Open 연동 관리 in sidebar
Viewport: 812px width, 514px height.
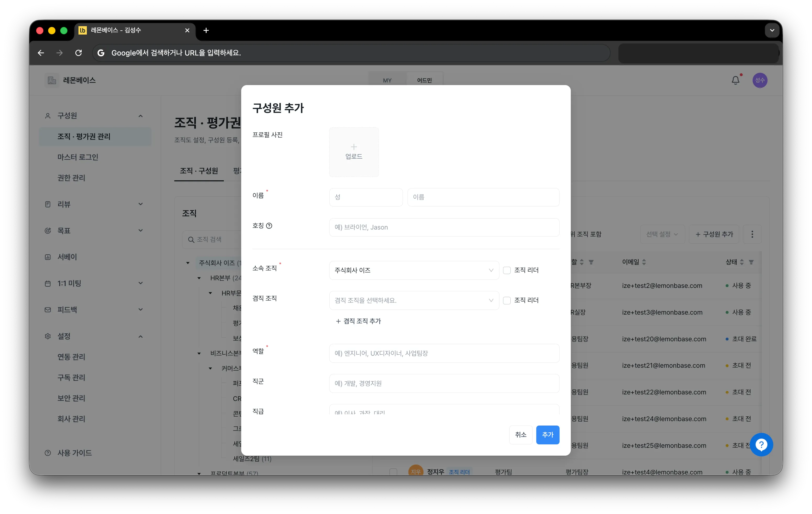tap(71, 357)
